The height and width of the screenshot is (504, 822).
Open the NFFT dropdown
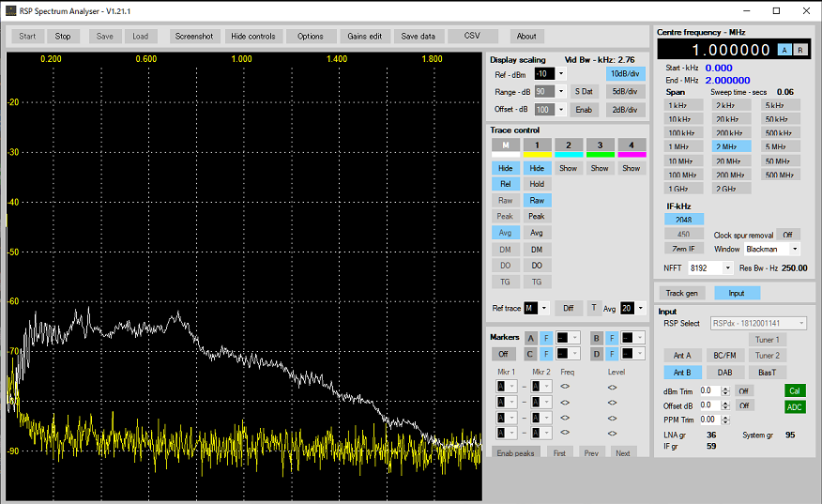coord(727,268)
